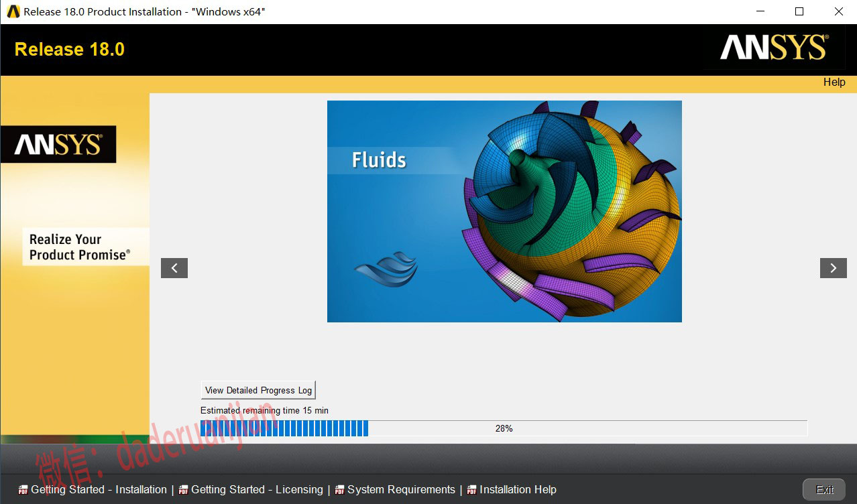Open the Getting Started - Installation PDF icon
This screenshot has width=857, height=504.
click(x=23, y=490)
